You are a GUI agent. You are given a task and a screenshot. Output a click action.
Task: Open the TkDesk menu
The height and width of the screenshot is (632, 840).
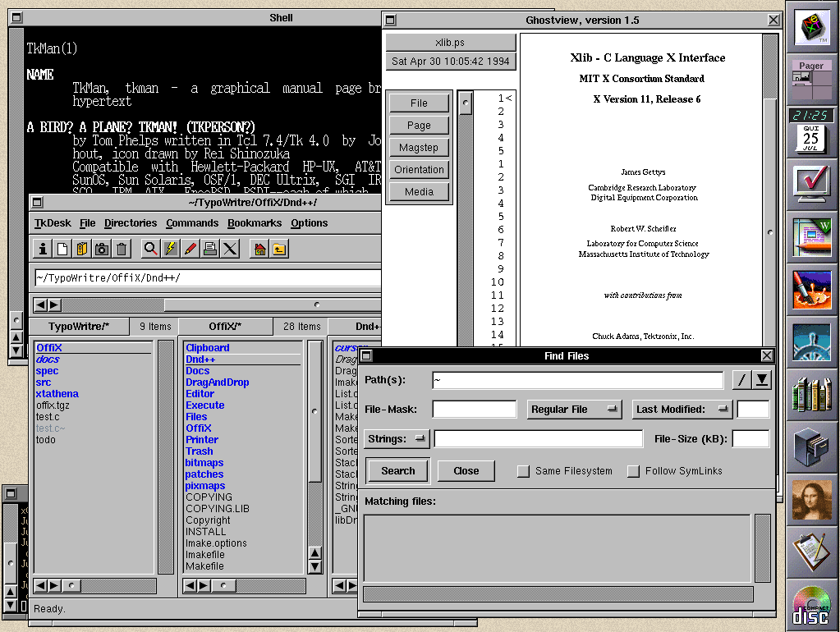pyautogui.click(x=53, y=222)
